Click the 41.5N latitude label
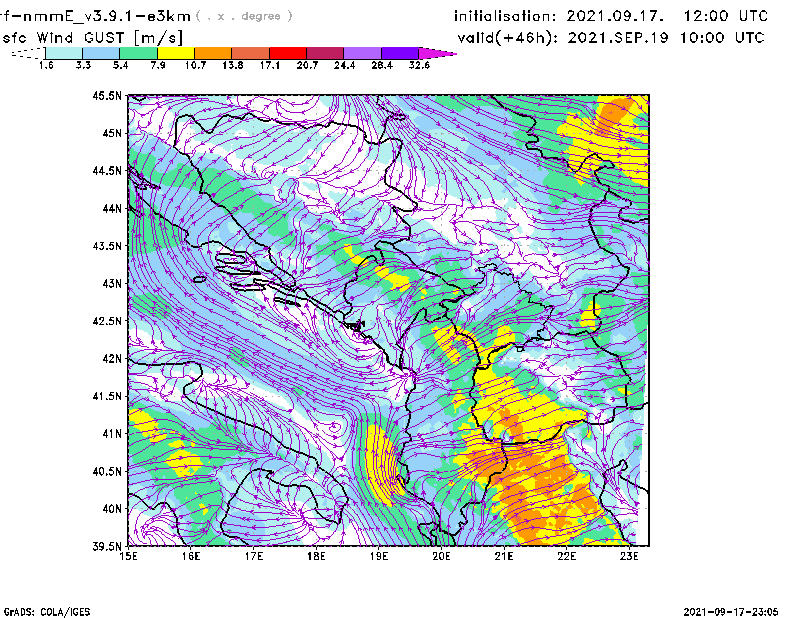The width and height of the screenshot is (800, 618). tap(107, 396)
